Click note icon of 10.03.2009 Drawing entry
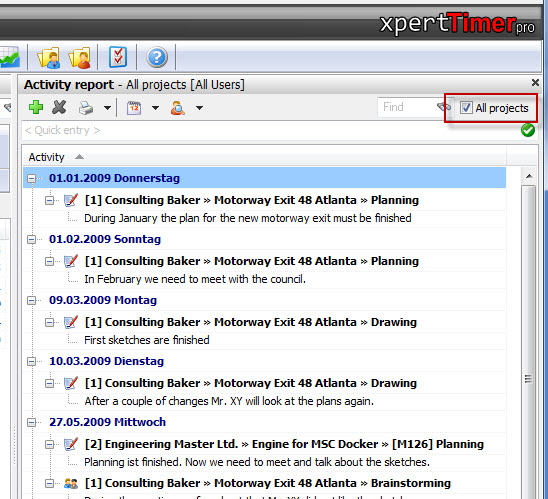The width and height of the screenshot is (548, 499). click(x=71, y=383)
